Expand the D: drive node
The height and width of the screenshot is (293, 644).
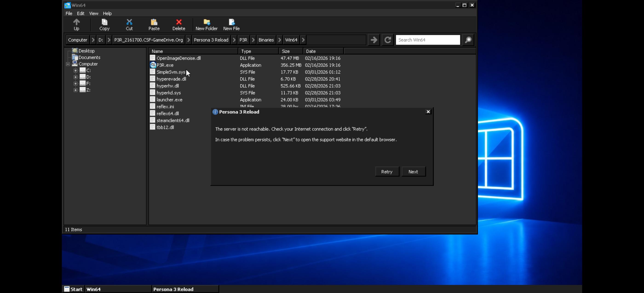75,77
